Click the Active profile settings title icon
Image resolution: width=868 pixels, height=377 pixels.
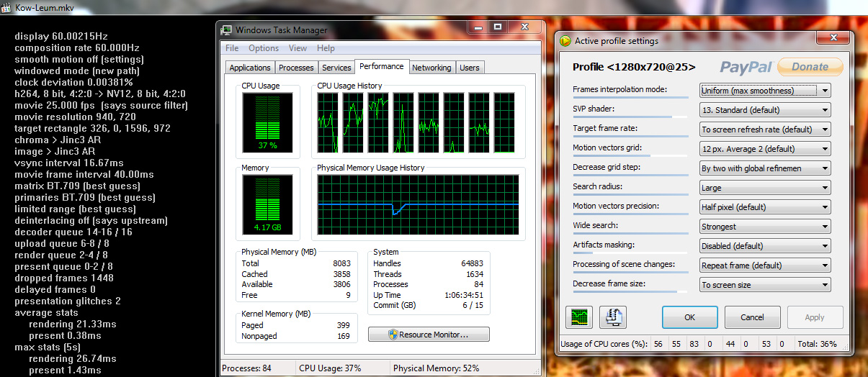(x=565, y=41)
